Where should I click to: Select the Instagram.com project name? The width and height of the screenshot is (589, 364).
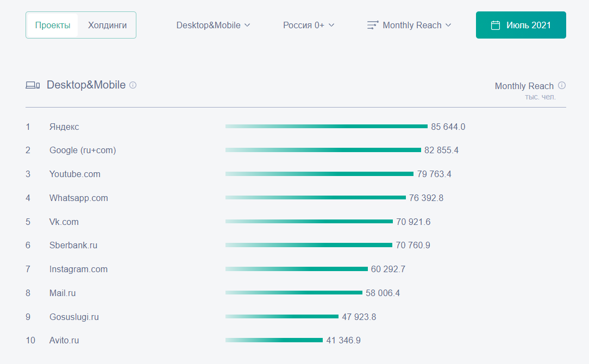(x=78, y=269)
